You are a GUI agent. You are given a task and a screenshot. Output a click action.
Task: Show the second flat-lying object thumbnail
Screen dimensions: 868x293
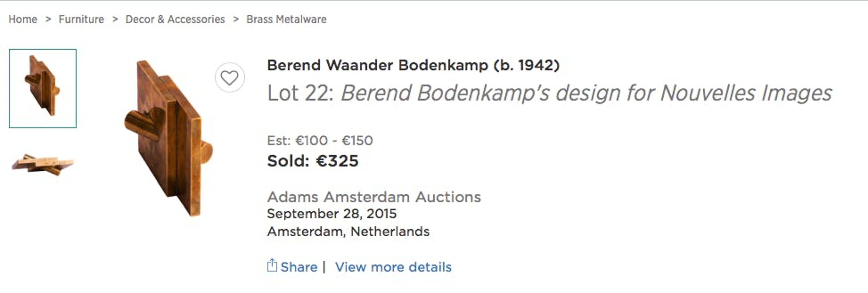43,165
